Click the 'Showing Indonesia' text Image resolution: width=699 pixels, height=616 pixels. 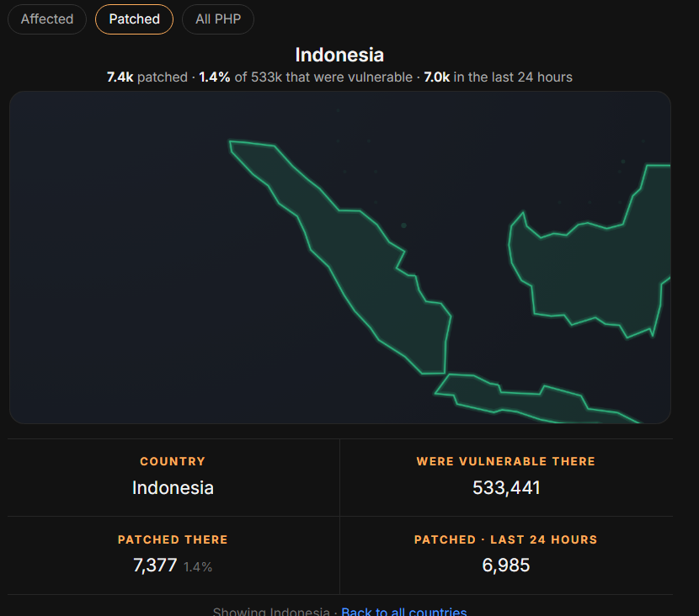click(271, 611)
